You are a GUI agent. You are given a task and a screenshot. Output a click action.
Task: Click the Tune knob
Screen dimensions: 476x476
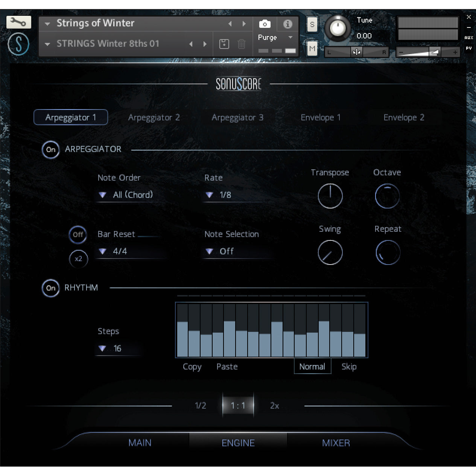(338, 29)
